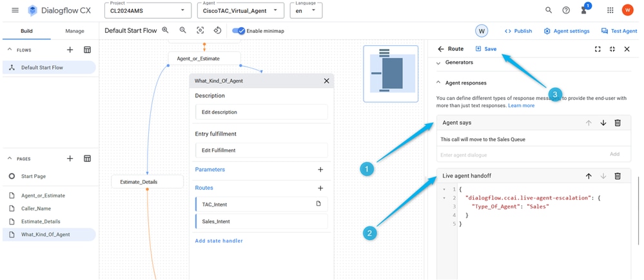The width and height of the screenshot is (644, 280).
Task: Go back using the Route arrow
Action: [x=441, y=49]
